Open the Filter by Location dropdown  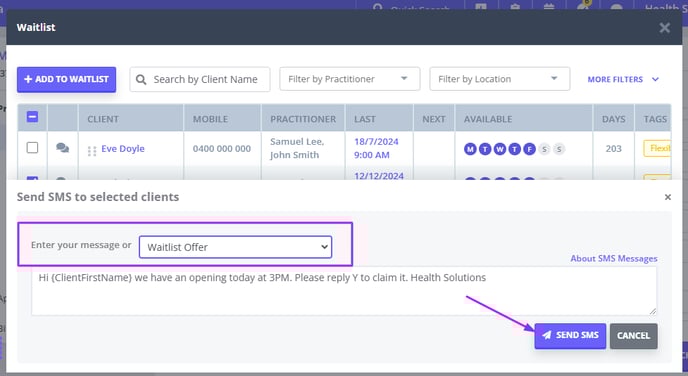(x=500, y=79)
